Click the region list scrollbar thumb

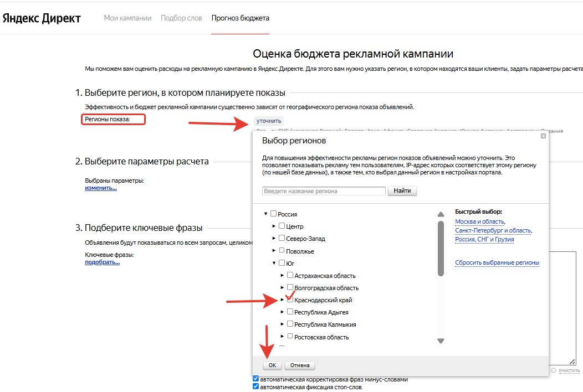point(441,249)
